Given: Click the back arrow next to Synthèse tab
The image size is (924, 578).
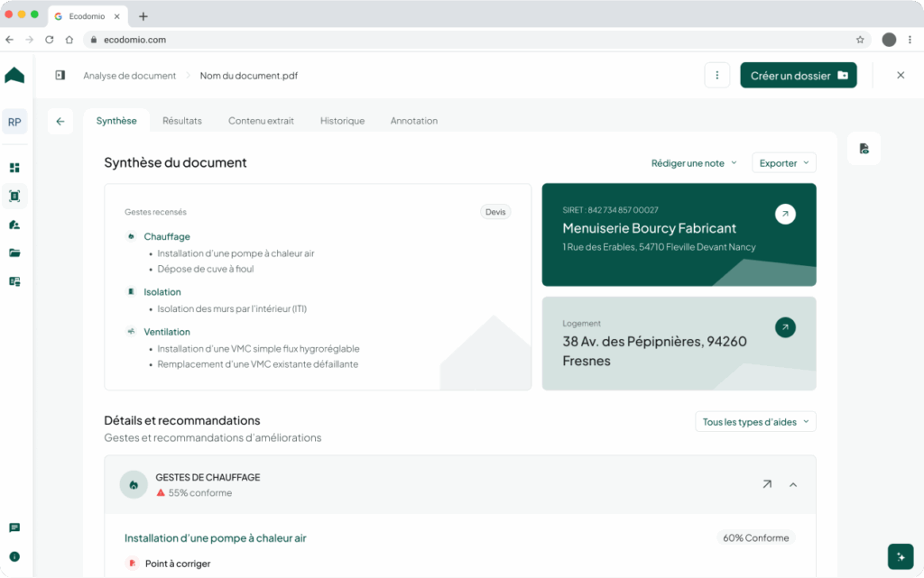Looking at the screenshot, I should point(60,121).
